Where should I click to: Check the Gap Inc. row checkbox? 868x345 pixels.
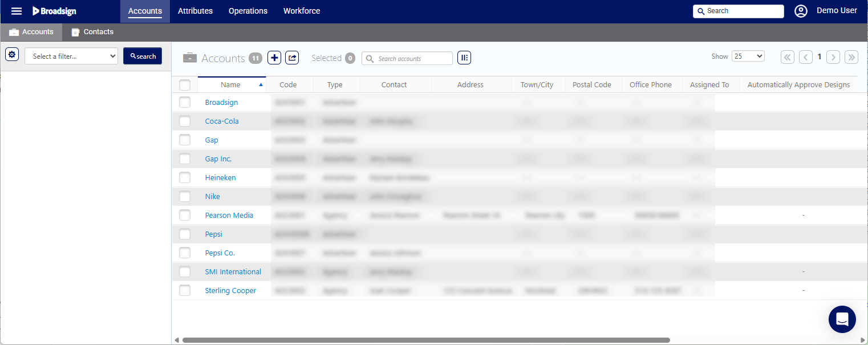point(185,159)
